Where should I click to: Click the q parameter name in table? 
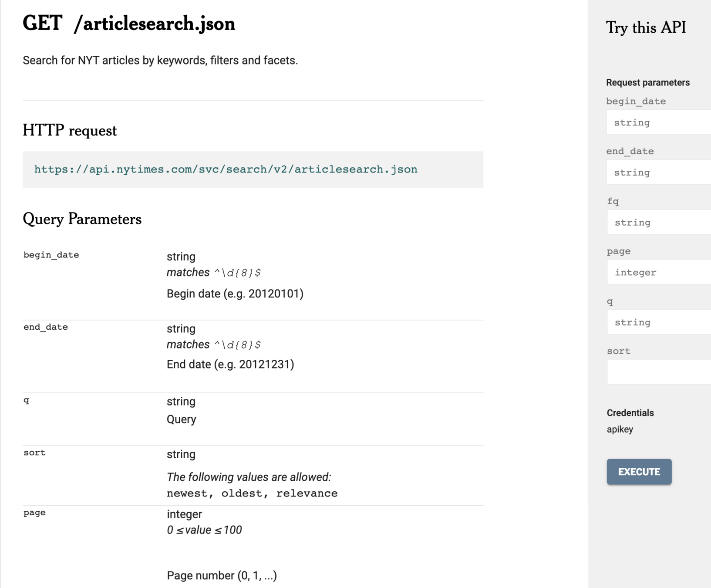[27, 400]
